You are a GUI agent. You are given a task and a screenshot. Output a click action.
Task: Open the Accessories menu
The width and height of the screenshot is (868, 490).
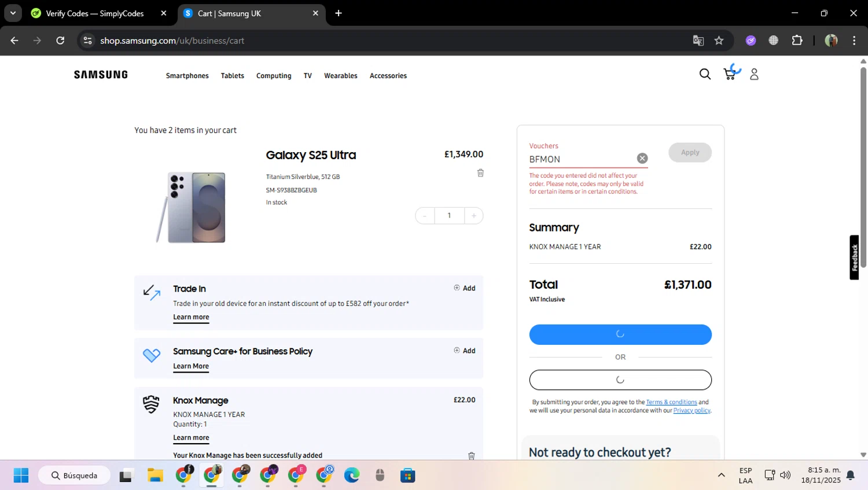click(x=388, y=76)
